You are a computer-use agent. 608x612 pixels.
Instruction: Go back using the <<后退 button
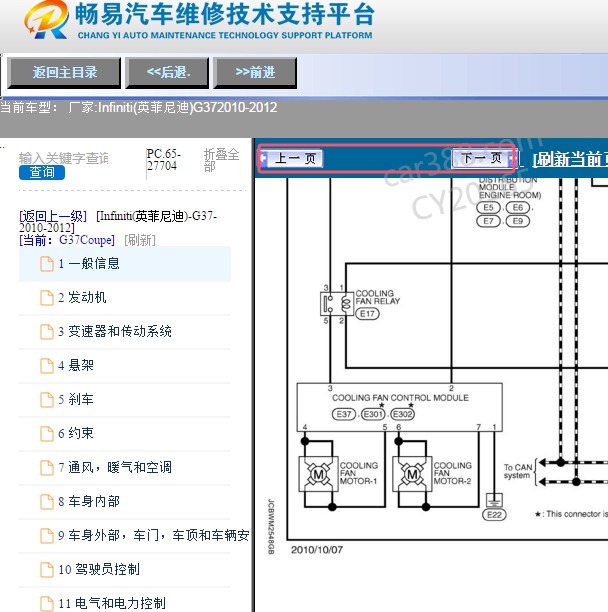tap(168, 73)
